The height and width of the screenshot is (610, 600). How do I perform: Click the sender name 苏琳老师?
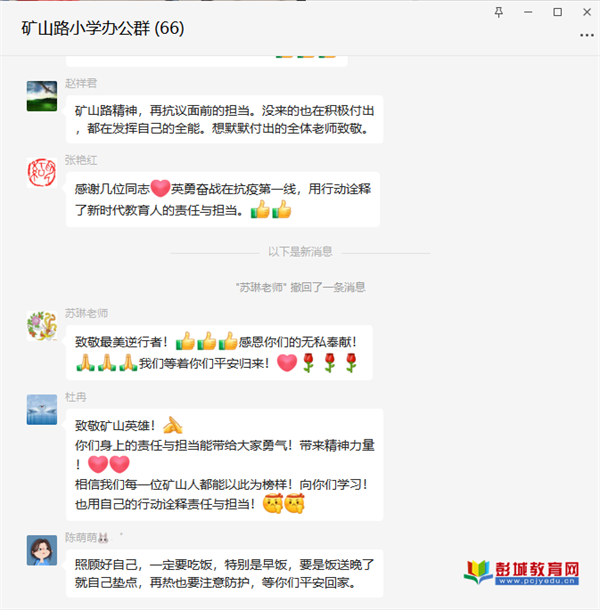tap(86, 313)
